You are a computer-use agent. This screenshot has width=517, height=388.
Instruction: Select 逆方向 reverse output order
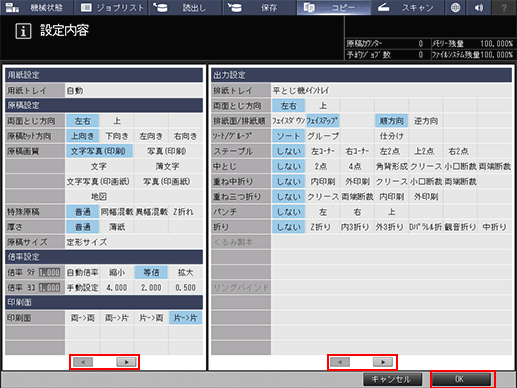pos(426,121)
